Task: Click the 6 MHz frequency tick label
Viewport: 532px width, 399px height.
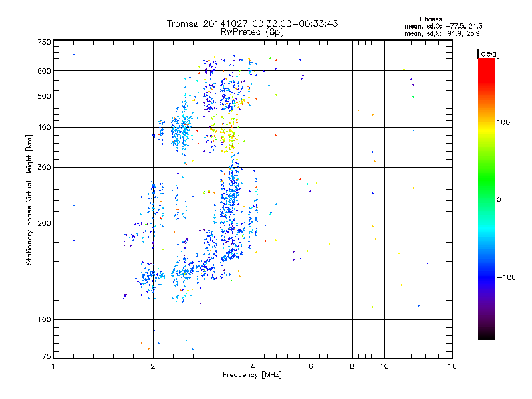Action: coord(311,366)
